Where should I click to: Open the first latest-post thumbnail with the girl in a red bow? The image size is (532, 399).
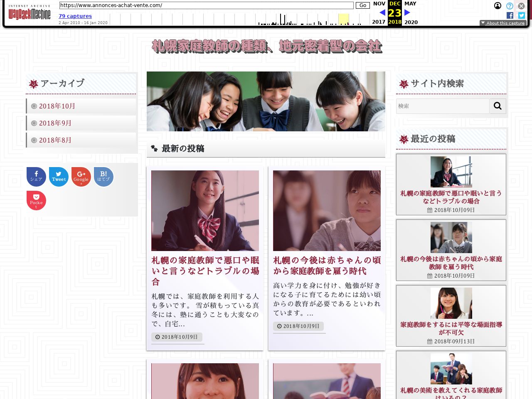click(x=205, y=211)
